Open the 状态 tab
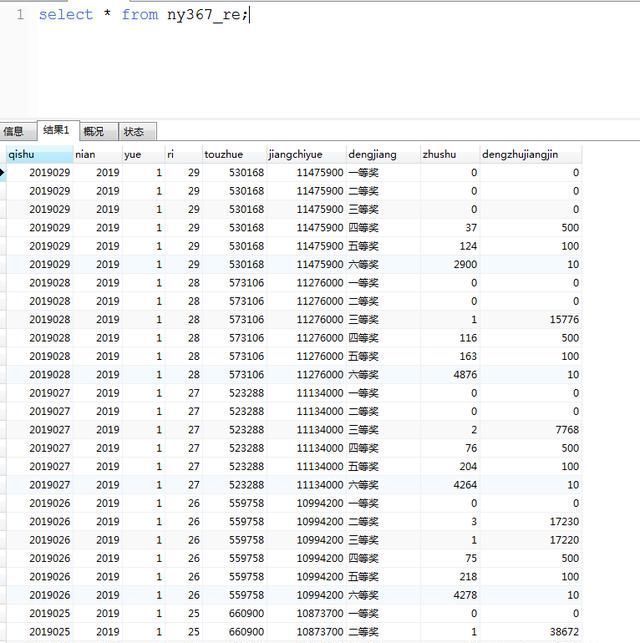640x643 pixels. tap(134, 131)
